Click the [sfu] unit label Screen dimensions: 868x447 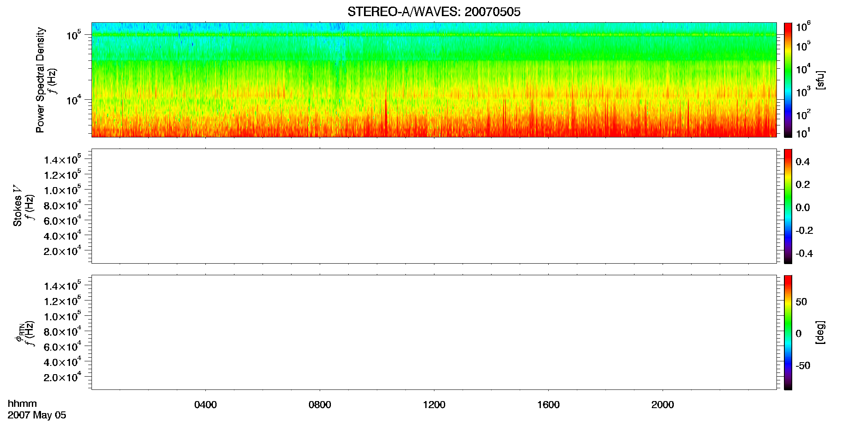(820, 80)
